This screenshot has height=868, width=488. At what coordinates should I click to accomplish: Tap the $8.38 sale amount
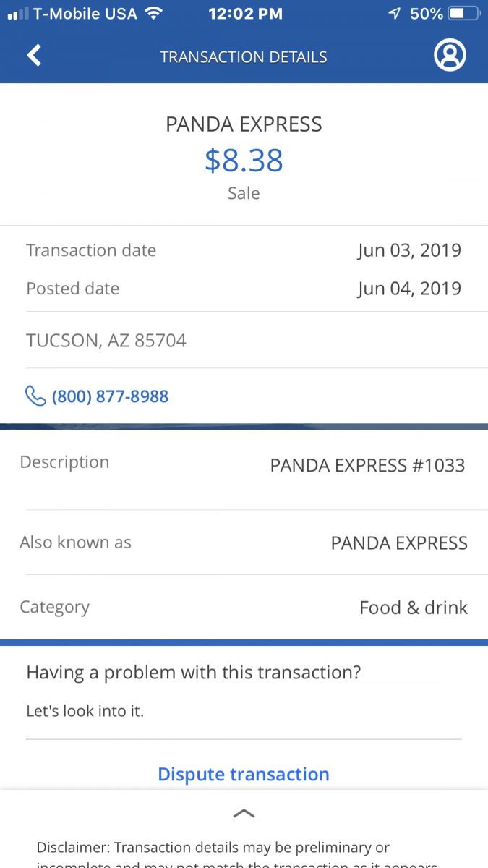244,161
